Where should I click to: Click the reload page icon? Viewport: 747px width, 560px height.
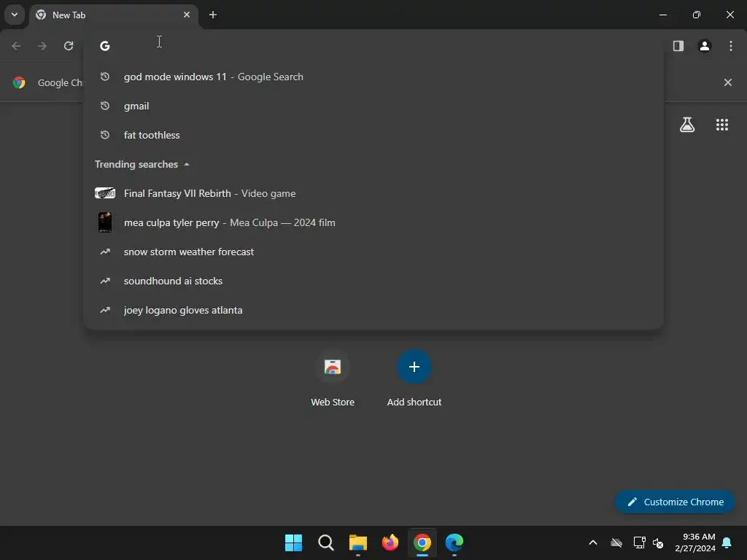(x=69, y=46)
